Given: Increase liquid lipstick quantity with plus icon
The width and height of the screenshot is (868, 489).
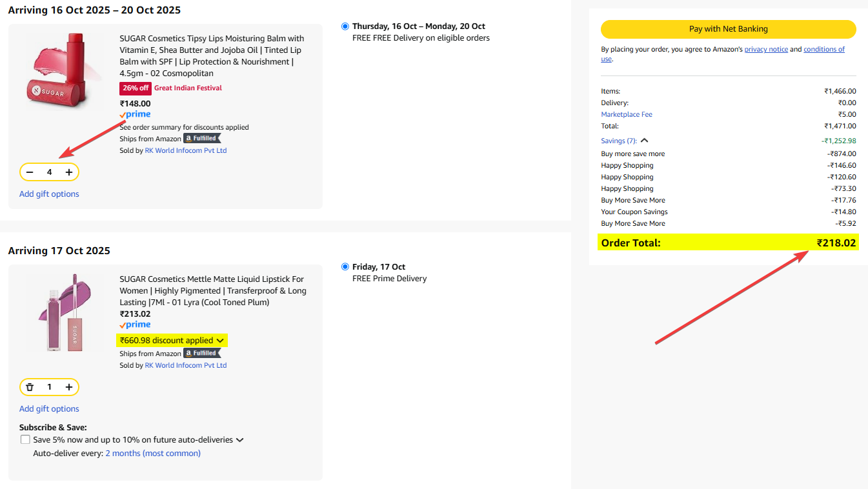Looking at the screenshot, I should click(69, 387).
